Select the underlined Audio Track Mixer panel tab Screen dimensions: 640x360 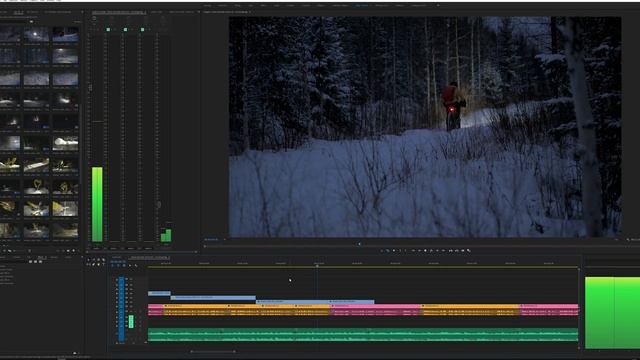pos(118,12)
